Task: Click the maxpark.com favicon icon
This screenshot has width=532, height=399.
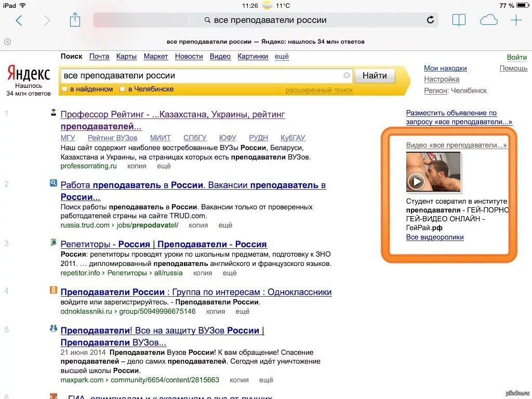Action: pos(54,328)
